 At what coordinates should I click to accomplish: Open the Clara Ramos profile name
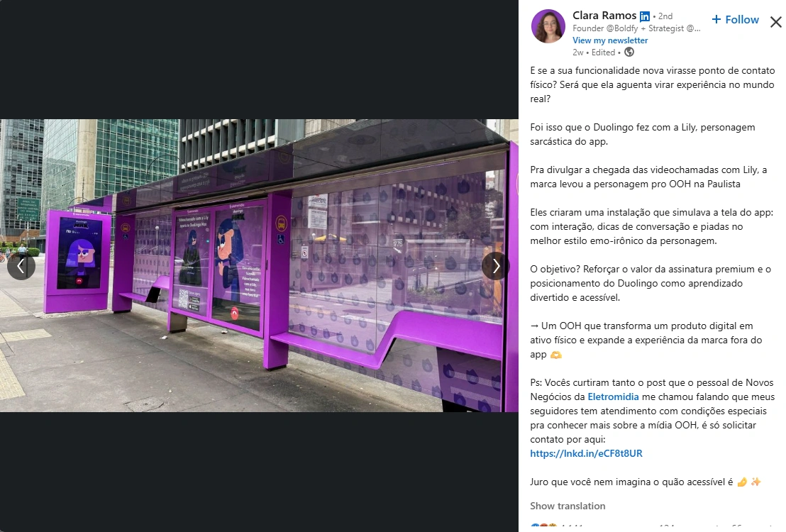(x=604, y=16)
